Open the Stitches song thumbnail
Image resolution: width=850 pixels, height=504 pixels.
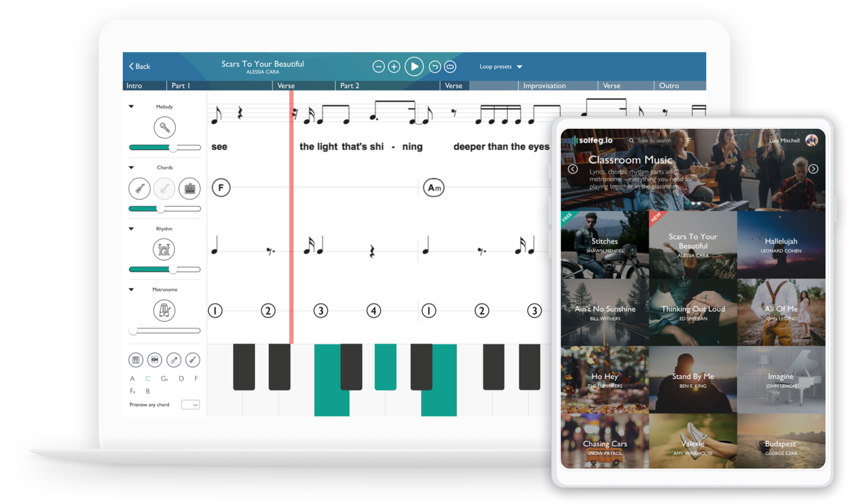click(x=605, y=245)
